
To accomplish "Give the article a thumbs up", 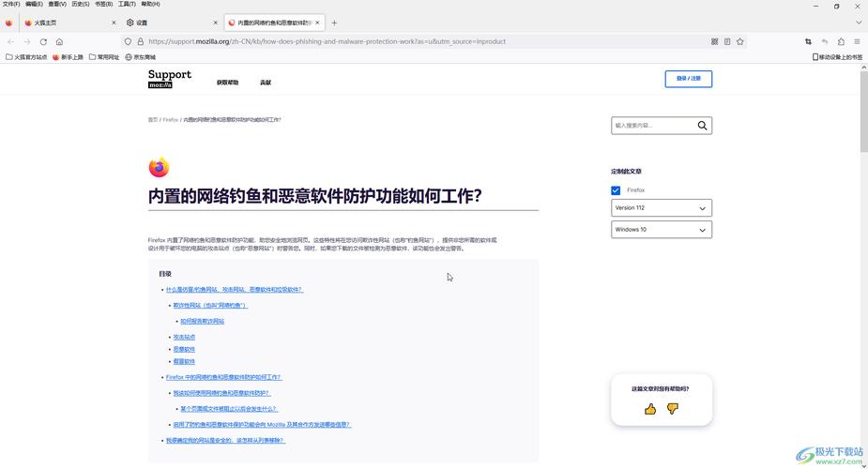I will click(650, 409).
